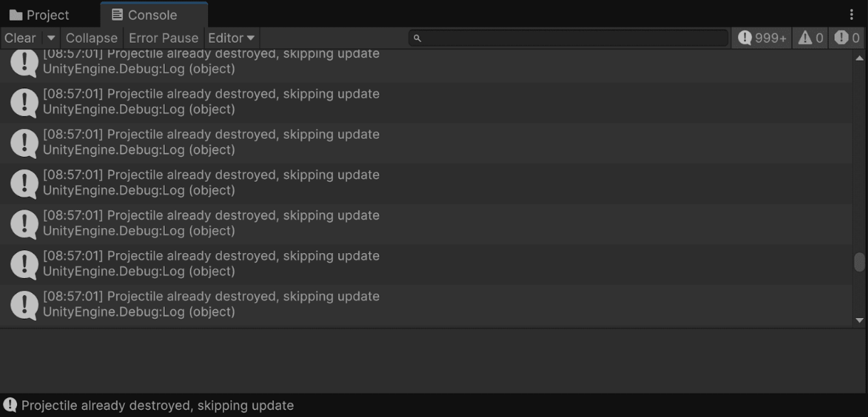This screenshot has width=868, height=417.
Task: Switch to the Project tab
Action: (39, 15)
